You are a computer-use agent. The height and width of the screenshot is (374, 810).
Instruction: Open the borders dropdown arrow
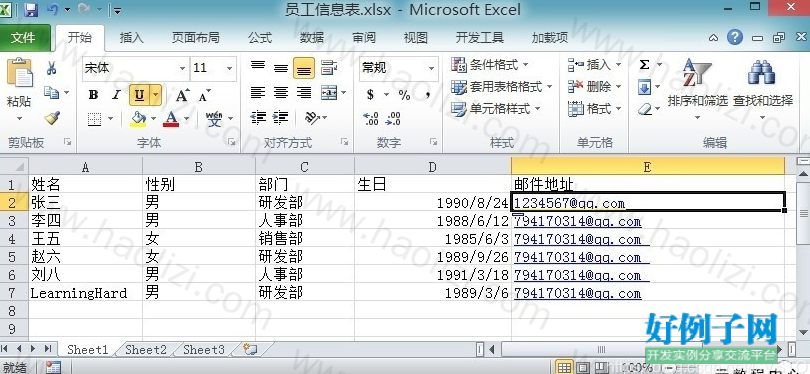[110, 119]
